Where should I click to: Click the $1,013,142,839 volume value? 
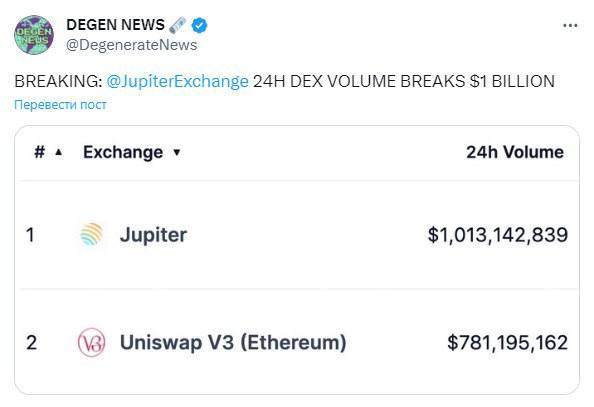tap(498, 235)
